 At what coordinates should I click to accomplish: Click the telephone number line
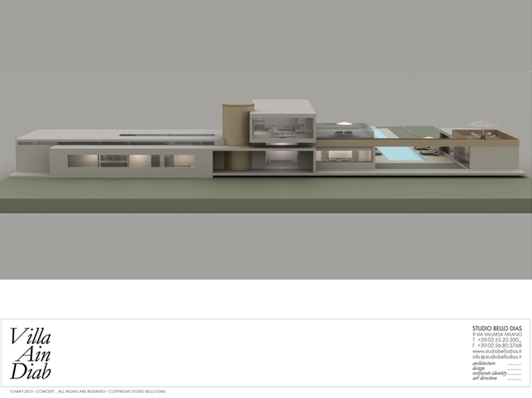point(497,339)
